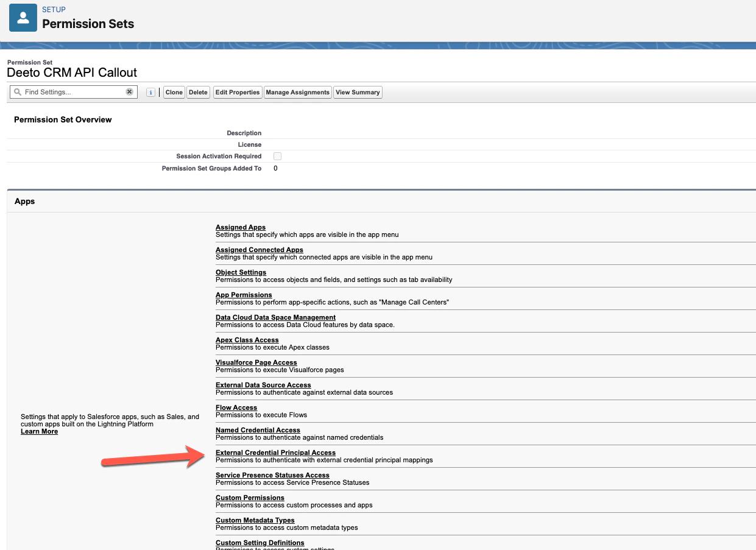Screen dimensions: 756x550
Task: Focus the Find Settings input field
Action: pos(74,92)
